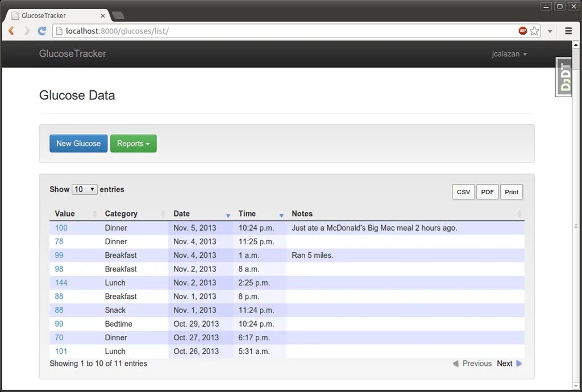Click the 'Bedtime' category cell
582x392 pixels.
click(134, 324)
